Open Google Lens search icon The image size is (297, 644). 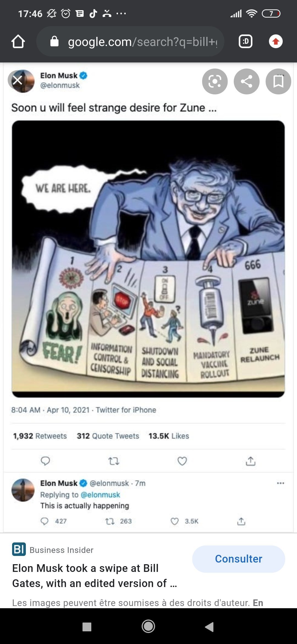click(215, 81)
